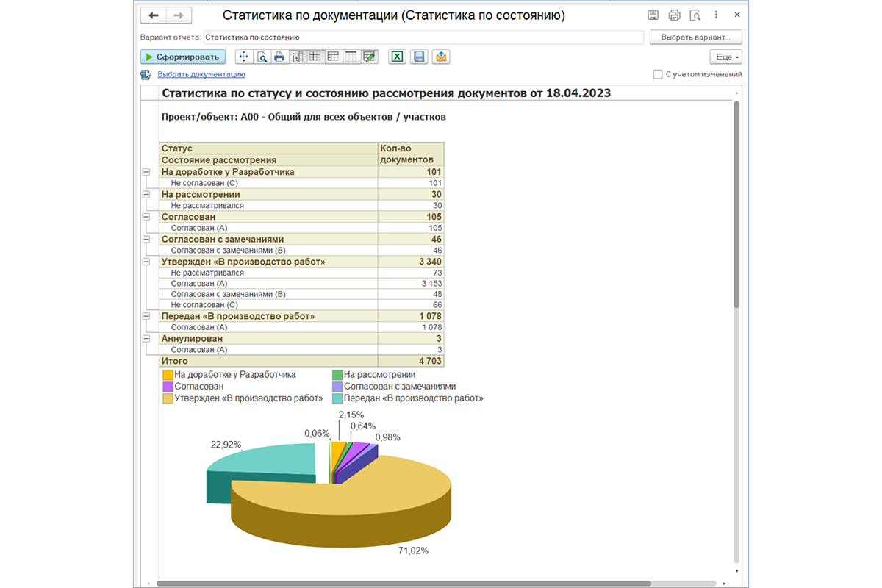Screen dimensions: 882x588
Task: Click the report title dated 18.04.2023
Action: click(386, 93)
